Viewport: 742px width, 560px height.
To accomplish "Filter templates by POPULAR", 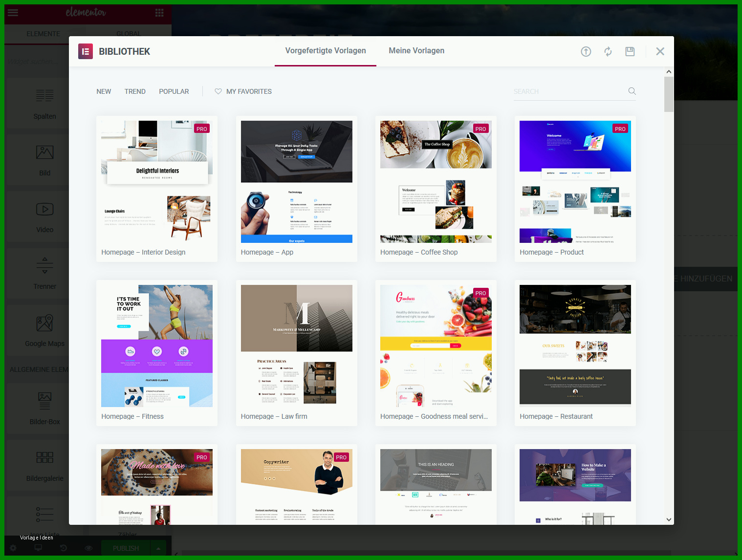I will tap(174, 91).
